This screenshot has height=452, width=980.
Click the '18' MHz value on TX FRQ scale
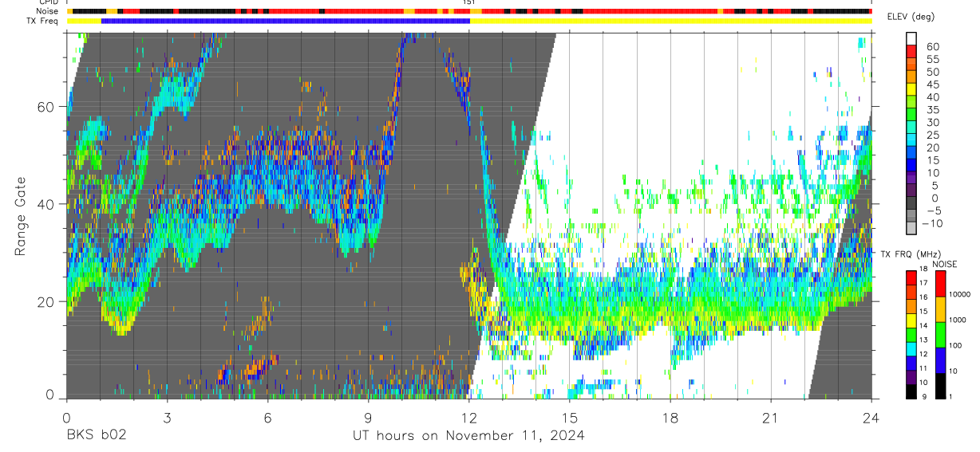[x=923, y=269]
